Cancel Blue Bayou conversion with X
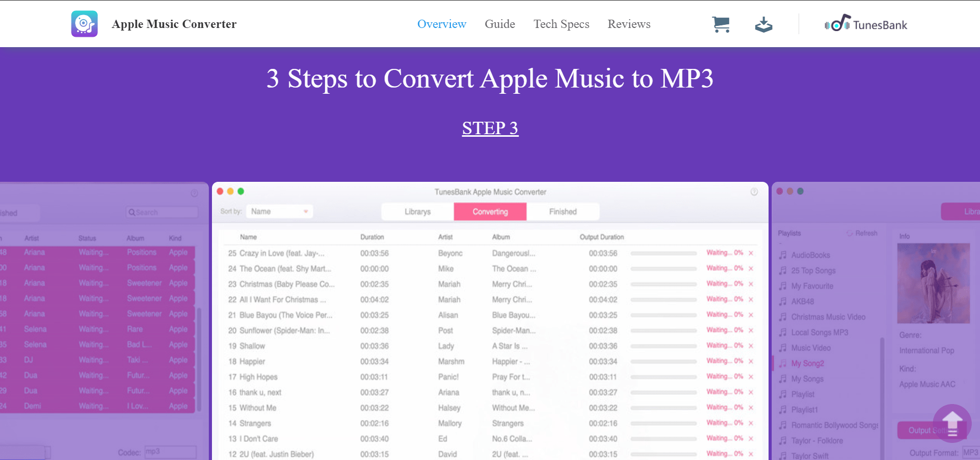The image size is (980, 460). [x=751, y=315]
